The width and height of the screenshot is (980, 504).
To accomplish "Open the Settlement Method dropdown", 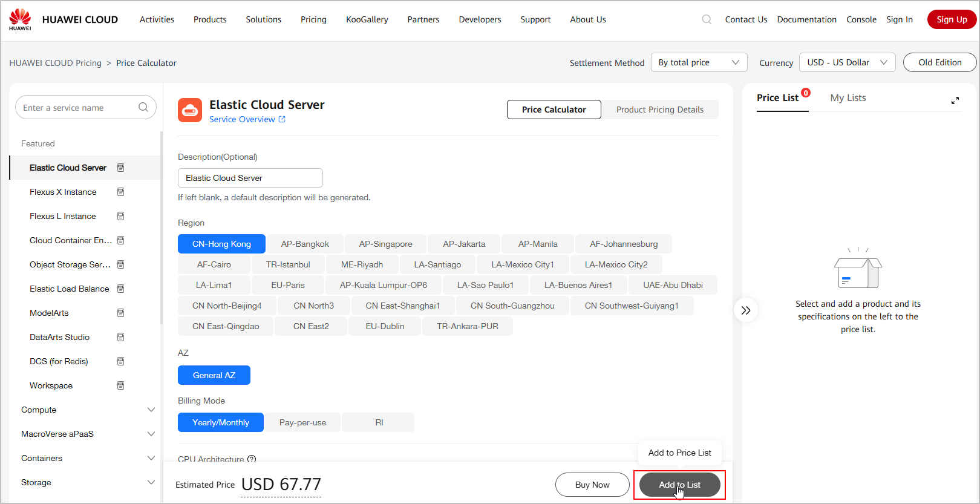I will tap(699, 62).
